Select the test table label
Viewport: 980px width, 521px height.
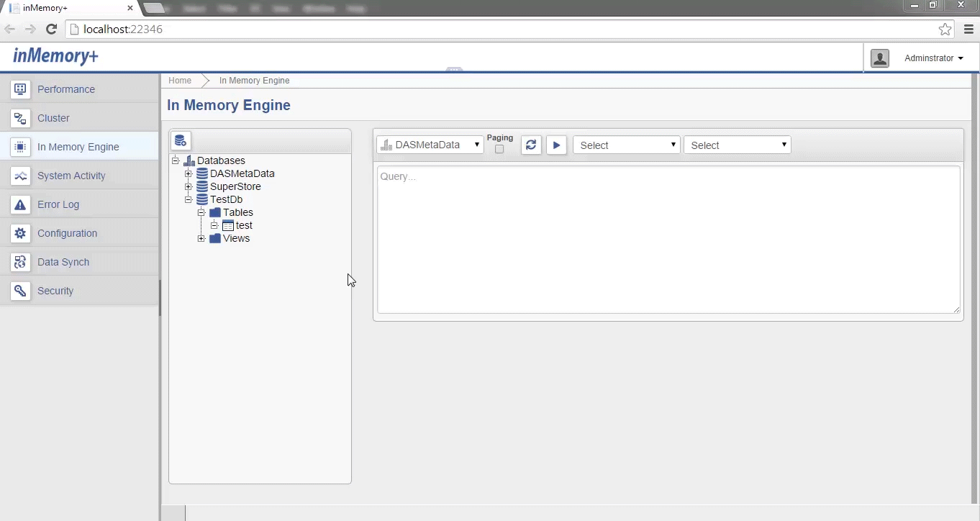coord(244,225)
